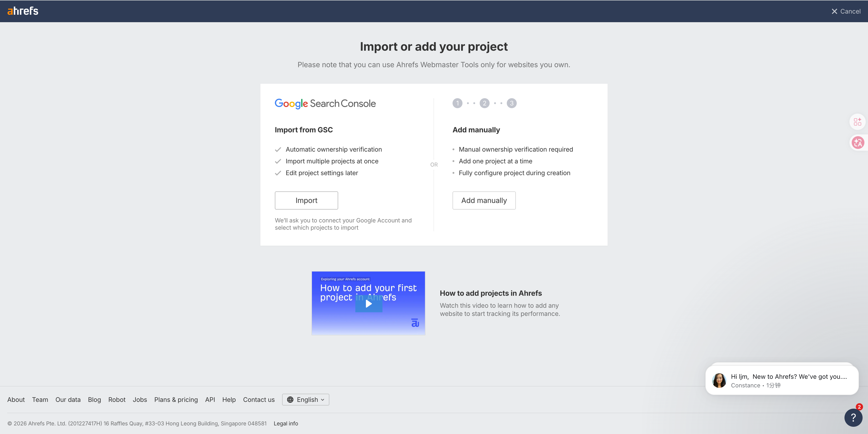Click the Import from GSC heading
The height and width of the screenshot is (434, 868).
[x=304, y=130]
